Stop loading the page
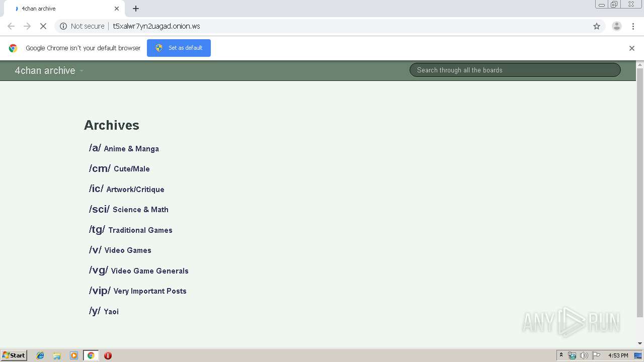The width and height of the screenshot is (644, 362). point(43,26)
